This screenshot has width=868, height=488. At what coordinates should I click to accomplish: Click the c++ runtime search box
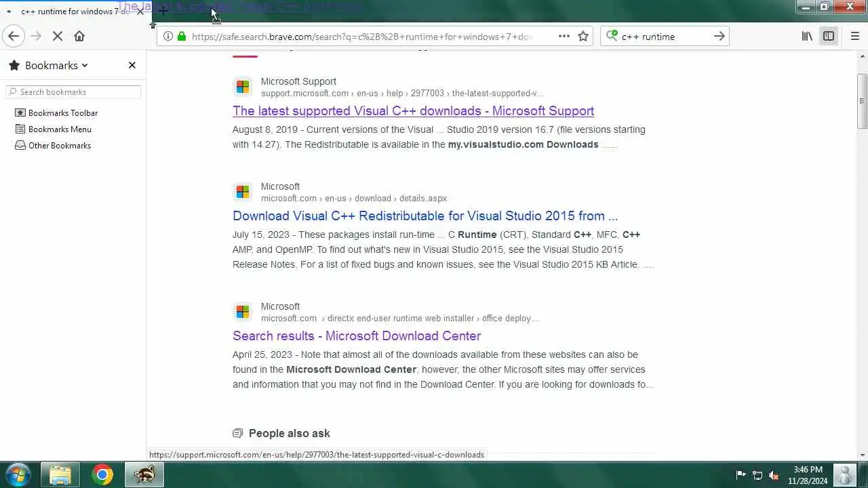click(665, 37)
